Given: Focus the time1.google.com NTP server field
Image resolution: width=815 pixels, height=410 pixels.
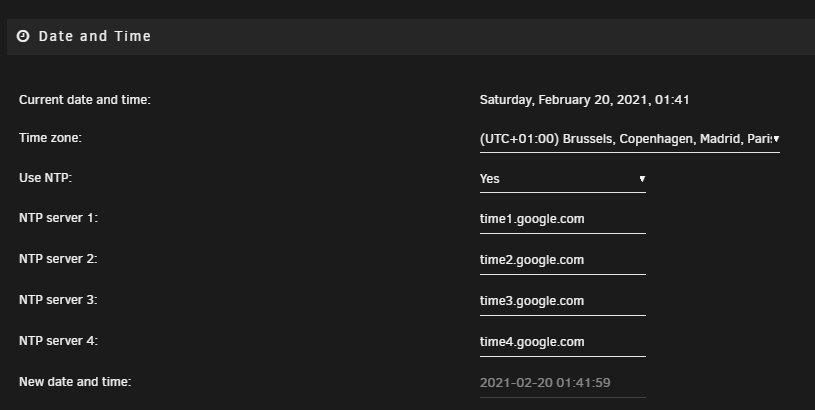Looking at the screenshot, I should point(562,219).
